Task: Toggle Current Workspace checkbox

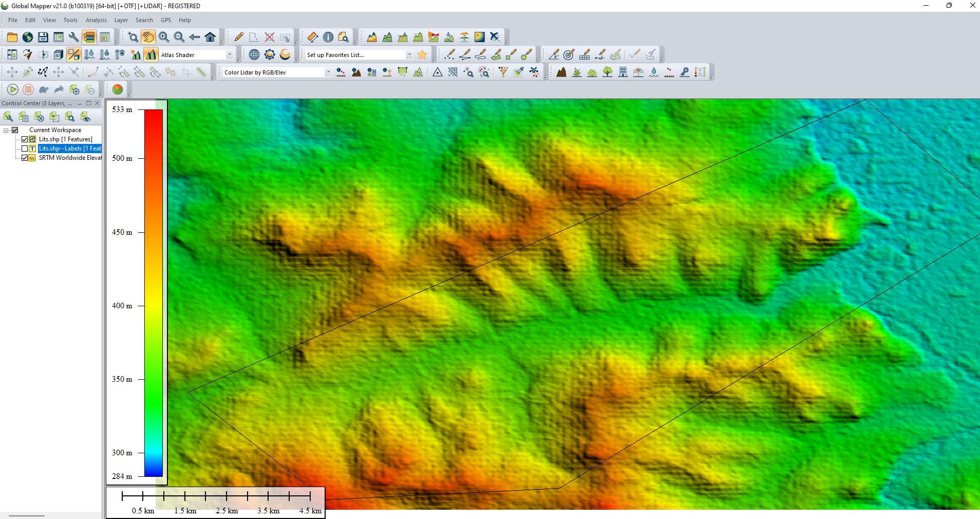Action: (15, 130)
